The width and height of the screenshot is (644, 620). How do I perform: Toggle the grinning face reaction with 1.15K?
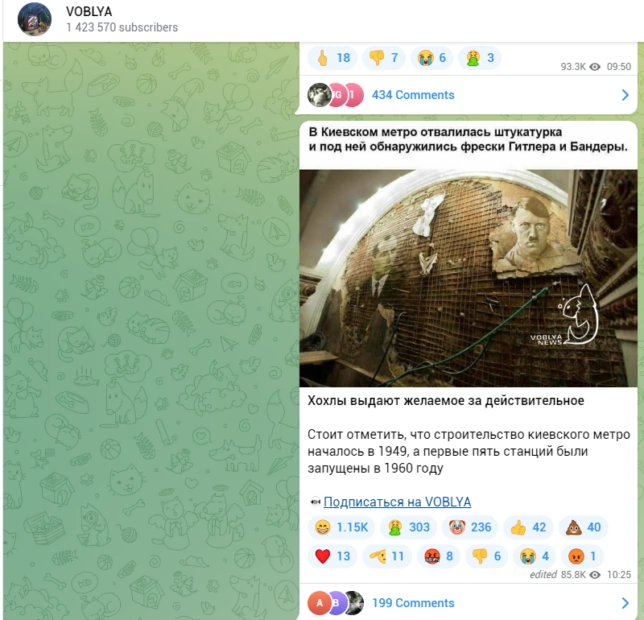pos(341,527)
